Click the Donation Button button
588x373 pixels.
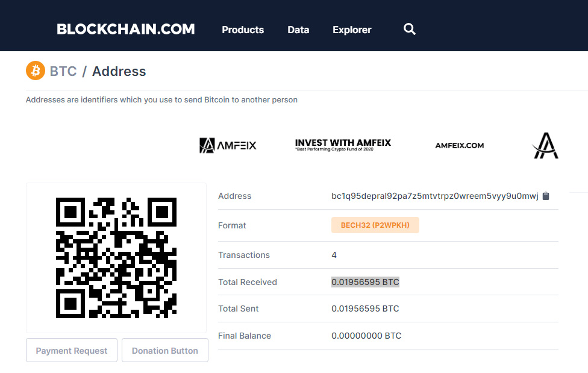click(165, 350)
